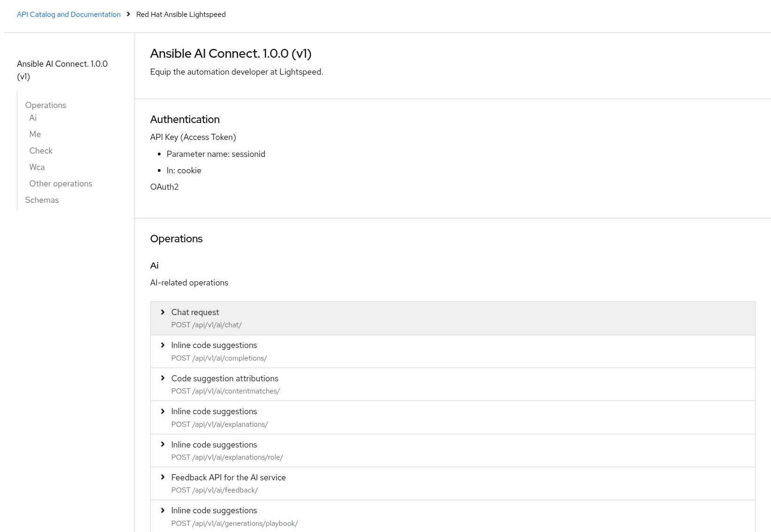Image resolution: width=771 pixels, height=532 pixels.
Task: Expand the /api/v1/ai/completions/ operation chevron
Action: pos(163,345)
